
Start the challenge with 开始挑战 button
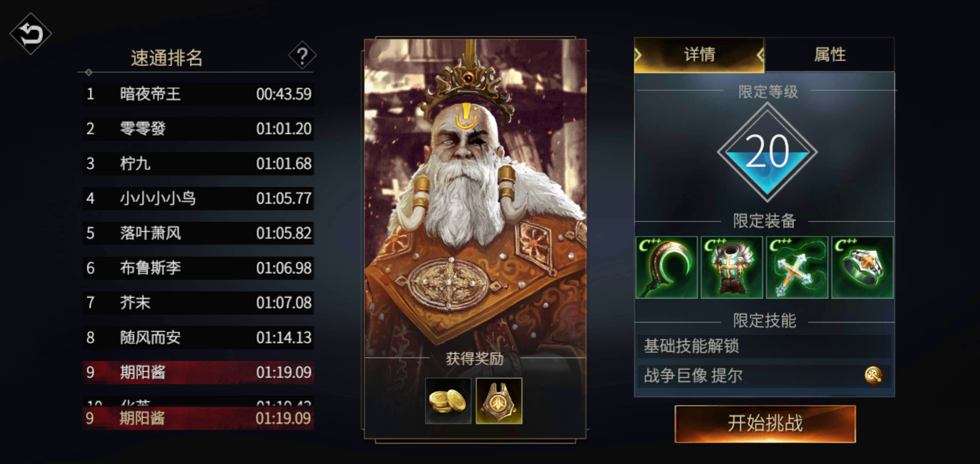(x=765, y=424)
